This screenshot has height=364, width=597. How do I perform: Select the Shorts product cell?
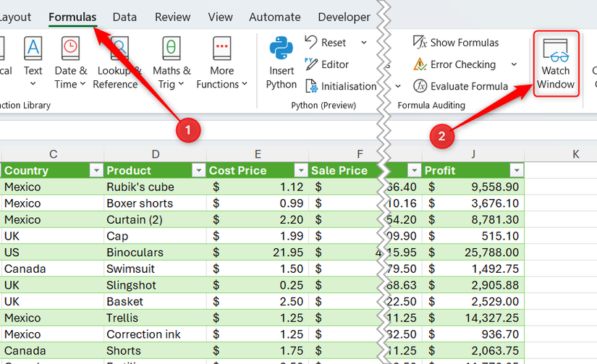156,351
